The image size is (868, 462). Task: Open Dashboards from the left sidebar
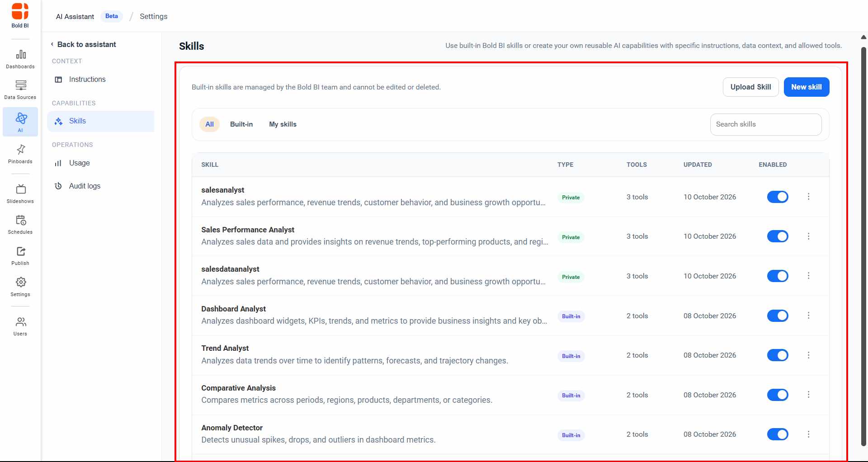[20, 59]
